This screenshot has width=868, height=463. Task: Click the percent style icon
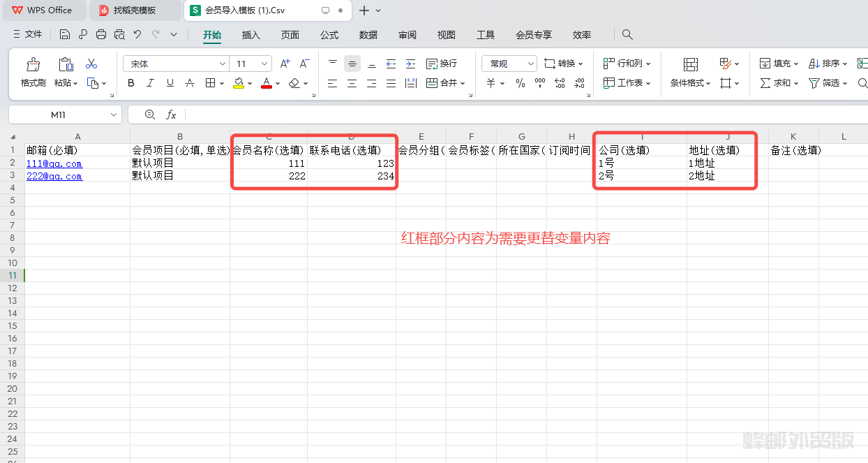point(520,83)
